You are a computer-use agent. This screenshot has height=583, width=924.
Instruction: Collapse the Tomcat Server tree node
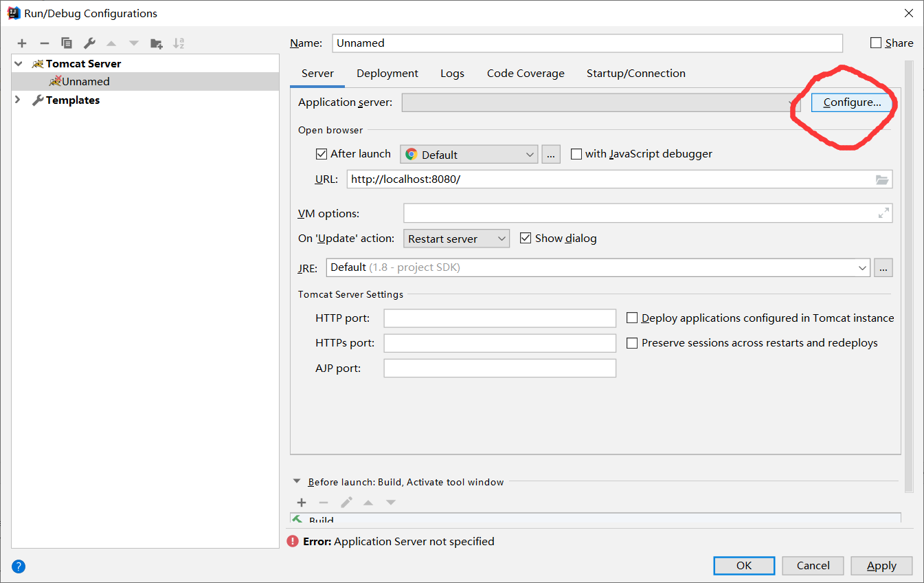tap(18, 63)
